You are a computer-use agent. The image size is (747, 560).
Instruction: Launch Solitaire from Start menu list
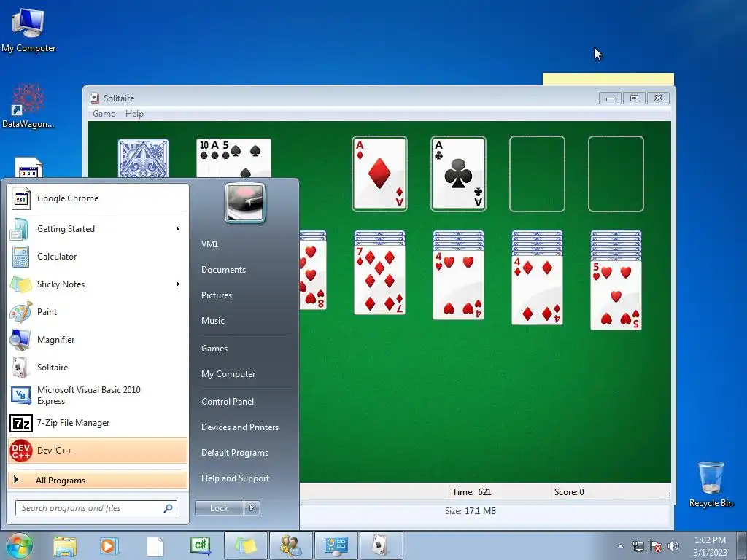tap(98, 367)
